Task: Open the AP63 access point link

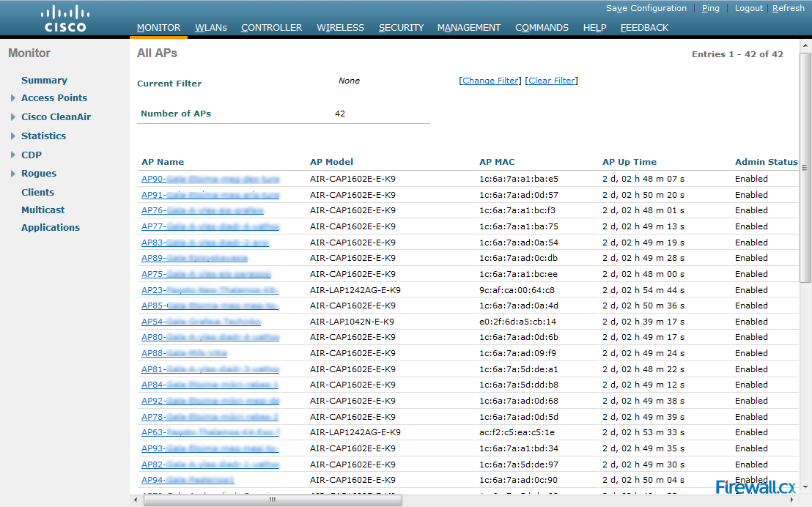Action: tap(210, 433)
